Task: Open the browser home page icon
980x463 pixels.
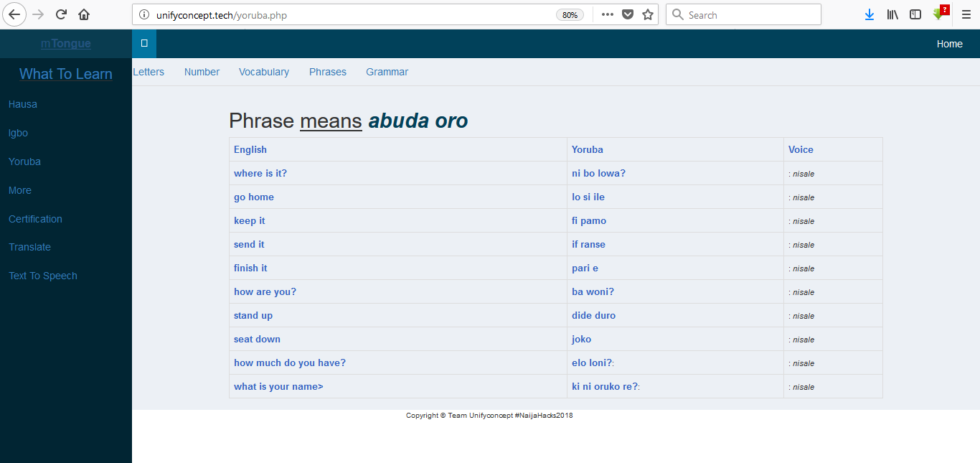Action: pos(84,14)
